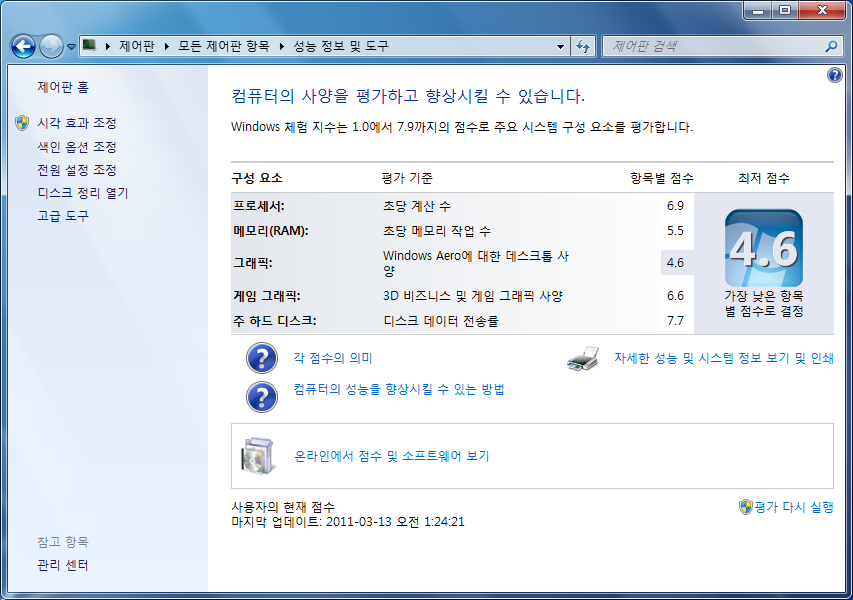Click the printer icon
This screenshot has height=600, width=853.
click(x=583, y=358)
